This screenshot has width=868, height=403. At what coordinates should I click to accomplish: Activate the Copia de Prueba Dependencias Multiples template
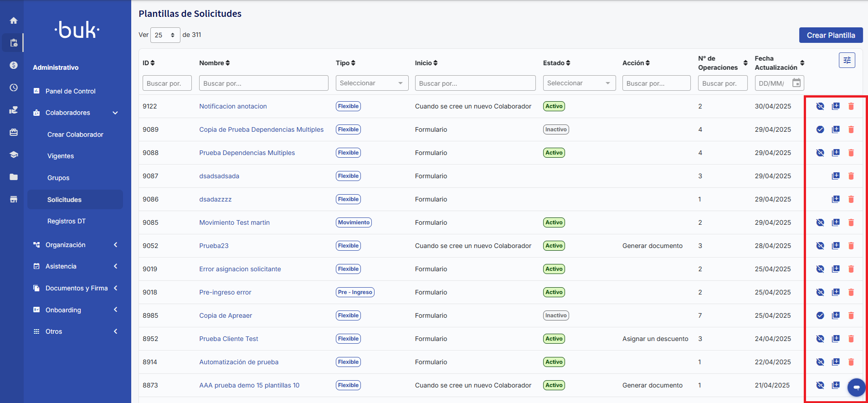[x=820, y=129]
